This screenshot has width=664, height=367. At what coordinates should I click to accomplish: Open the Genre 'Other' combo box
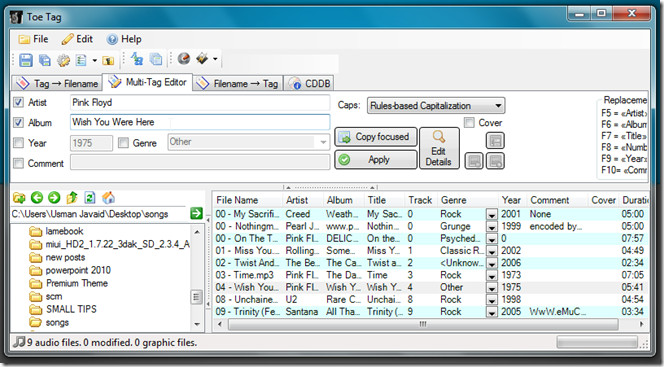(x=249, y=142)
